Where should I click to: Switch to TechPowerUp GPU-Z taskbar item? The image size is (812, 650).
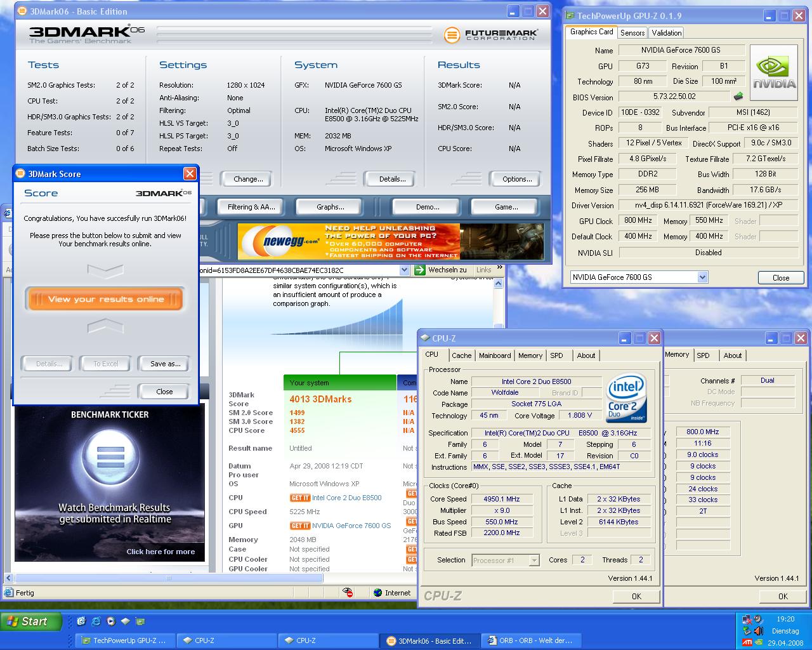[125, 640]
